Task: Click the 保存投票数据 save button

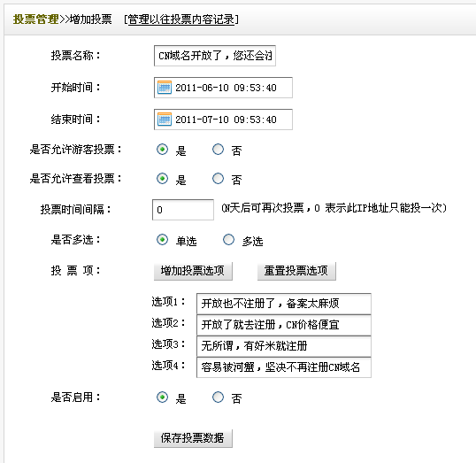Action: [193, 438]
